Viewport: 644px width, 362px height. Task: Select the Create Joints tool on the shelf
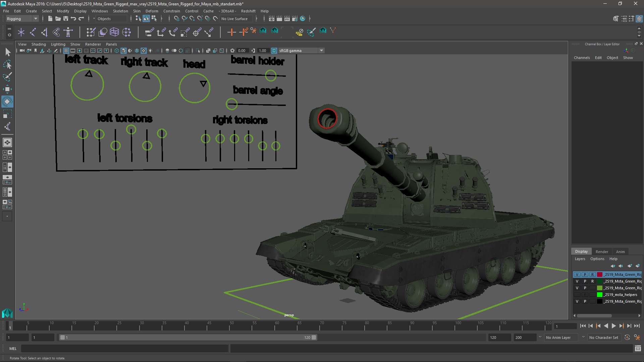click(33, 32)
